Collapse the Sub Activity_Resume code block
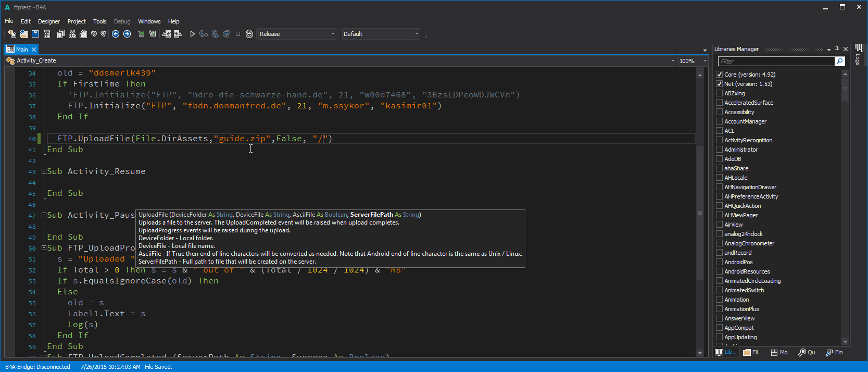Viewport: 868px width, 372px height. (x=44, y=171)
